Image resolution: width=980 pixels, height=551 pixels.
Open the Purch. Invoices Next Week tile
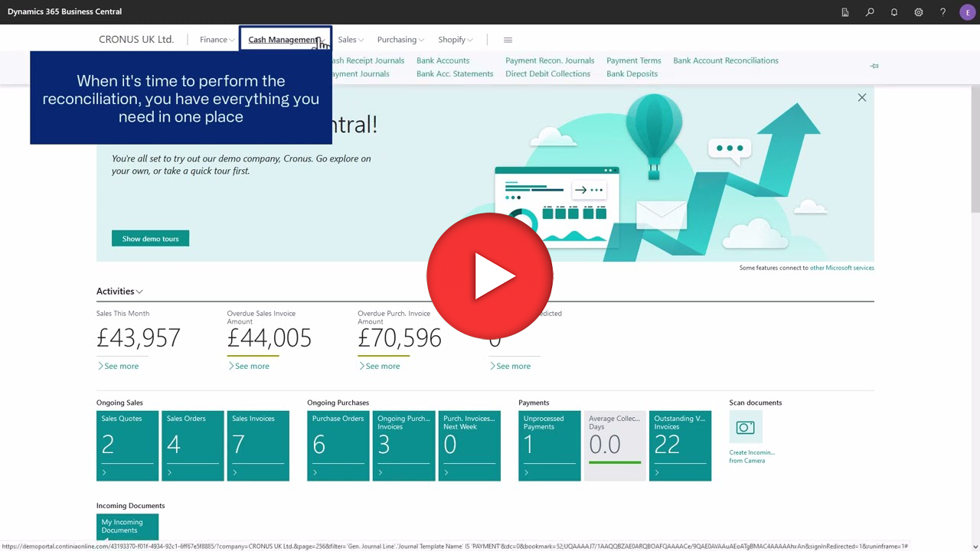tap(469, 446)
